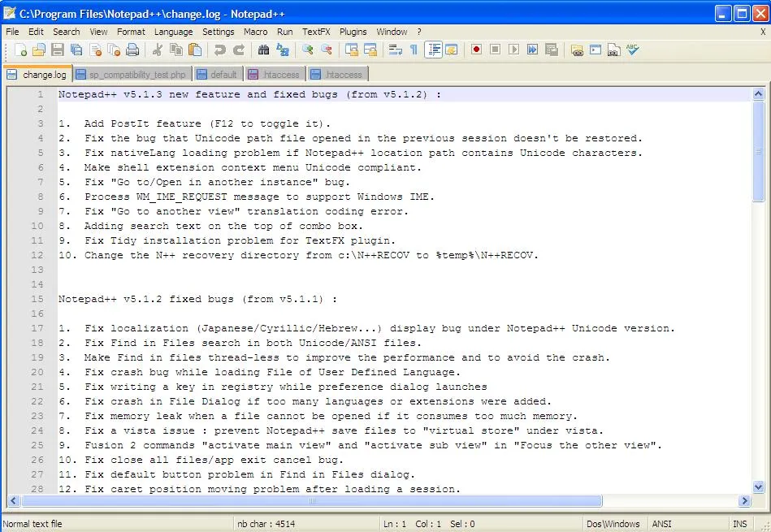Viewport: 771px width, 532px height.
Task: Toggle word wrap from the toolbar
Action: (x=396, y=50)
